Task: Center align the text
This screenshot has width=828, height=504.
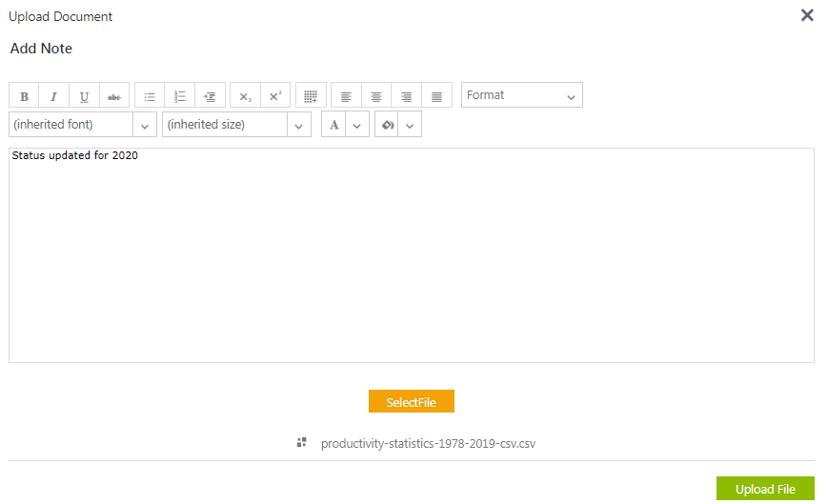Action: pos(376,96)
